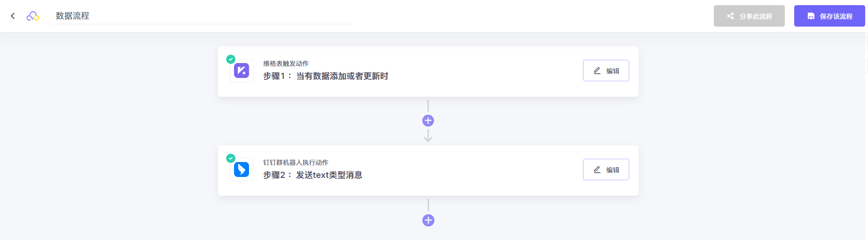Click the pencil icon in step 1's edit button

pos(597,71)
